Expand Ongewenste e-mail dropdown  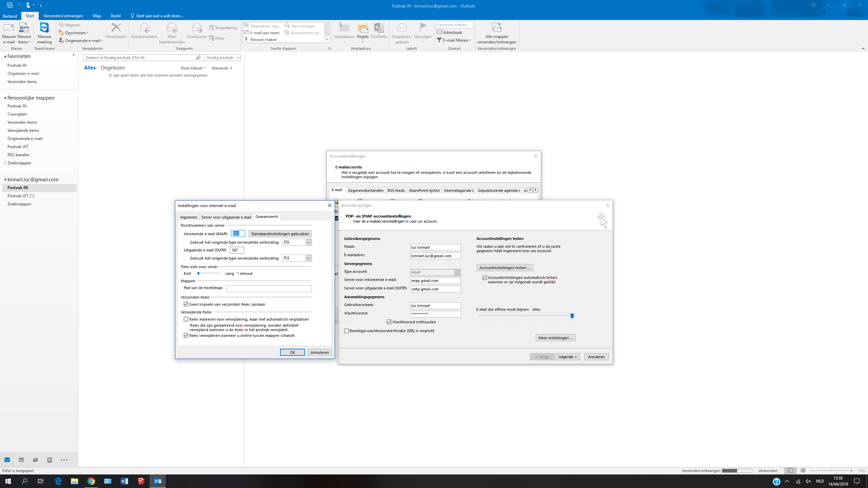pos(81,41)
